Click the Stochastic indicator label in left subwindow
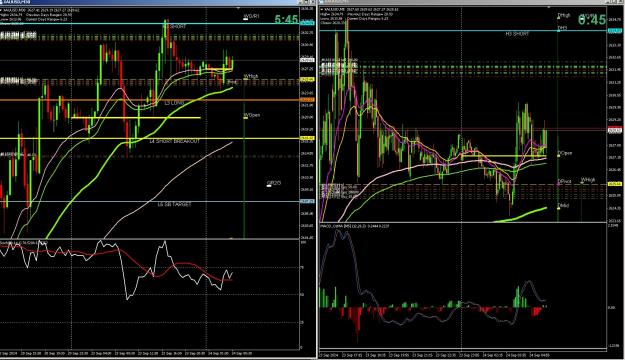The image size is (625, 360). (x=24, y=242)
